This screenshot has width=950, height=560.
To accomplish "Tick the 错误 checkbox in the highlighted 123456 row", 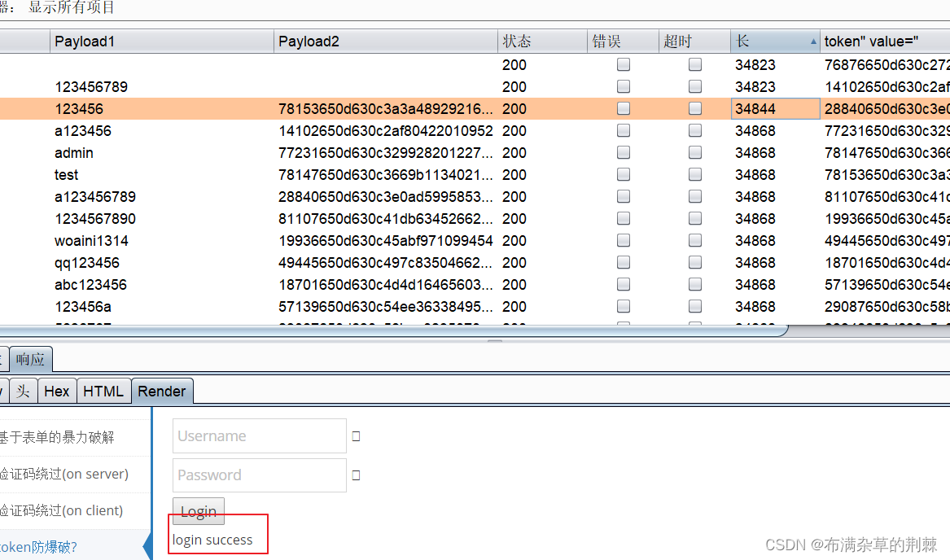I will coord(623,108).
